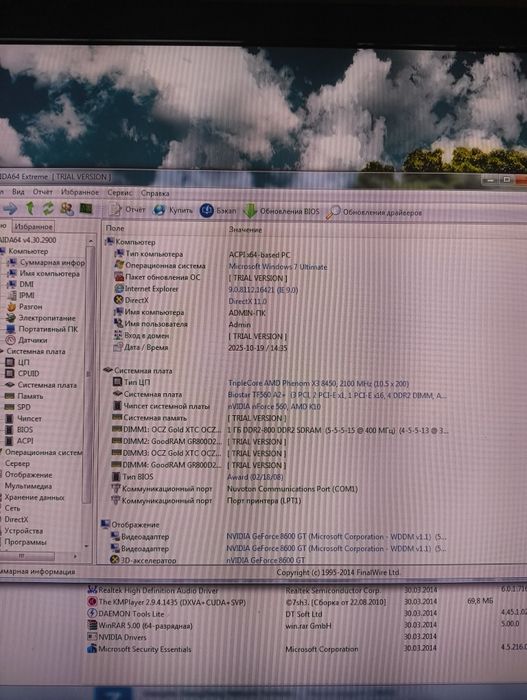Click the Дата / Время row
This screenshot has width=527, height=700.
point(200,347)
